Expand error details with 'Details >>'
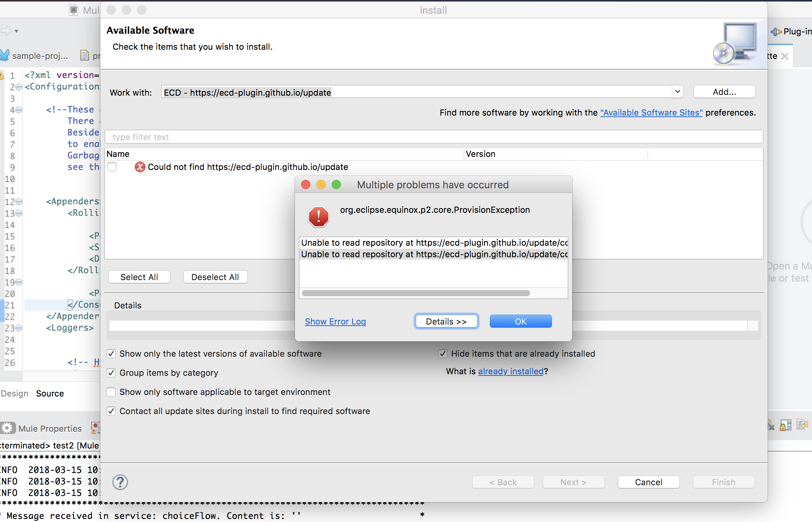 click(x=446, y=321)
